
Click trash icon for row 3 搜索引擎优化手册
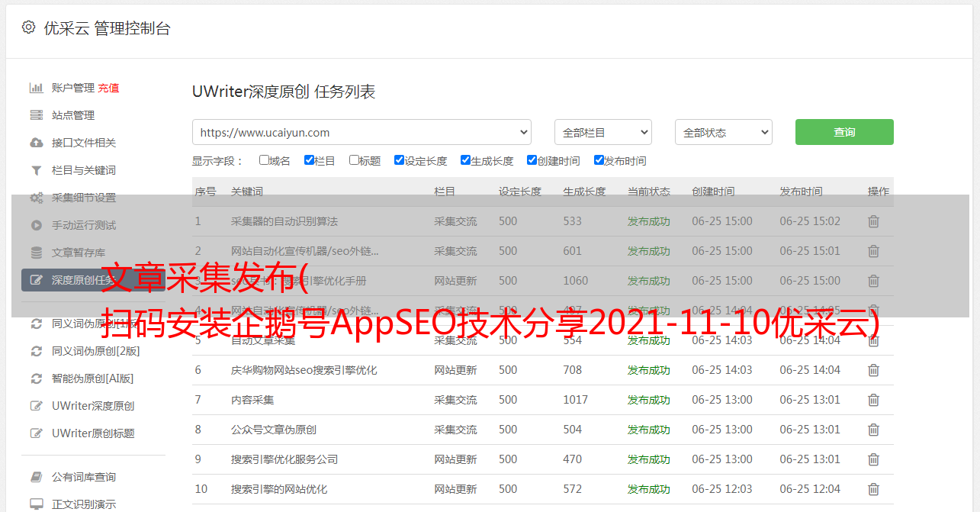(873, 281)
